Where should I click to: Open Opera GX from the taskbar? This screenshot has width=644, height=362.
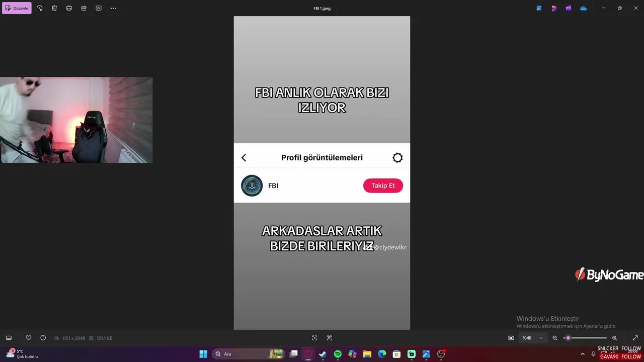click(308, 354)
